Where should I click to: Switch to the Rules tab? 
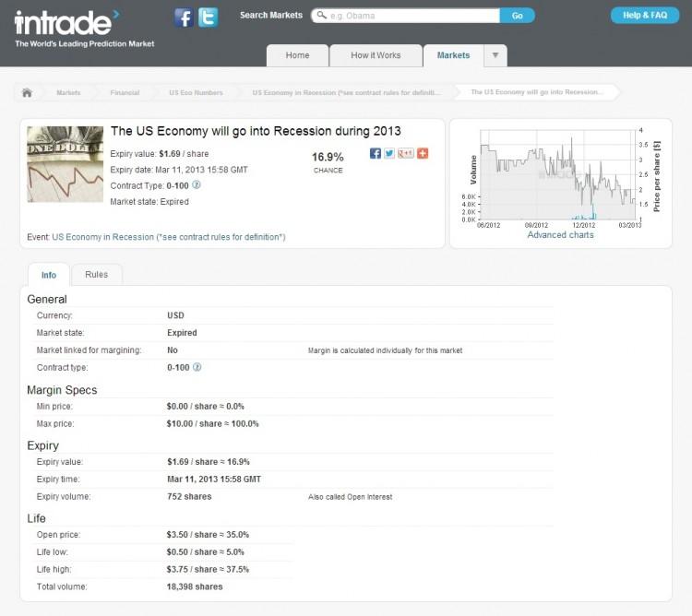pyautogui.click(x=96, y=275)
